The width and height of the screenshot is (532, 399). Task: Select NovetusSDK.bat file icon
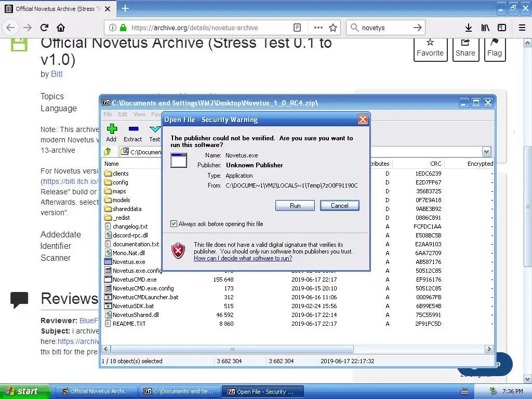click(x=108, y=305)
